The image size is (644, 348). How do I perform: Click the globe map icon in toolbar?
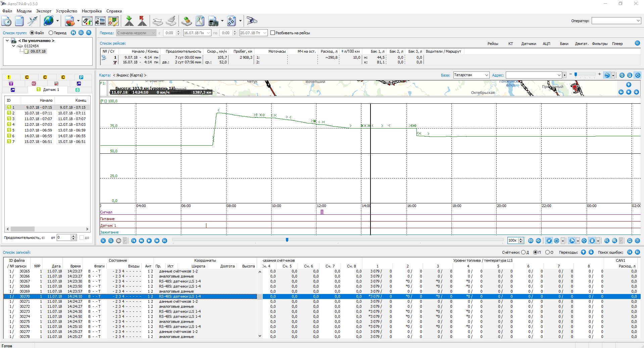48,21
